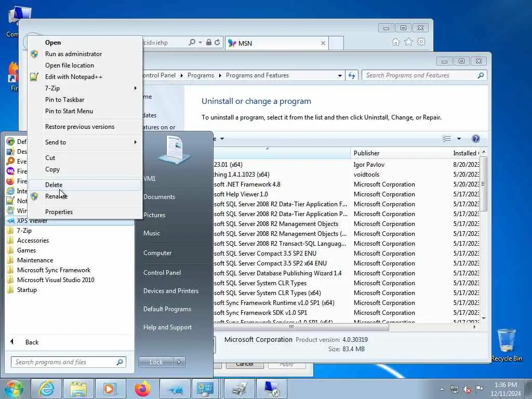Click the Internet Explorer home icon
The height and width of the screenshot is (399, 532).
click(395, 42)
